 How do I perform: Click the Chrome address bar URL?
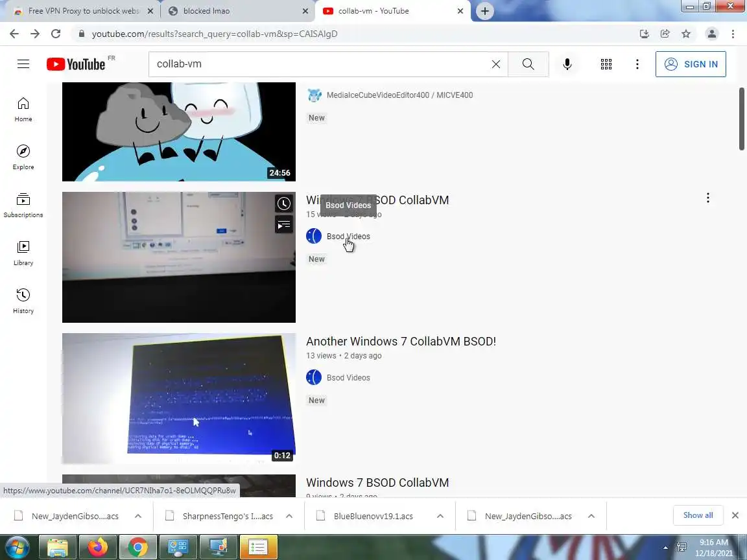pyautogui.click(x=215, y=34)
